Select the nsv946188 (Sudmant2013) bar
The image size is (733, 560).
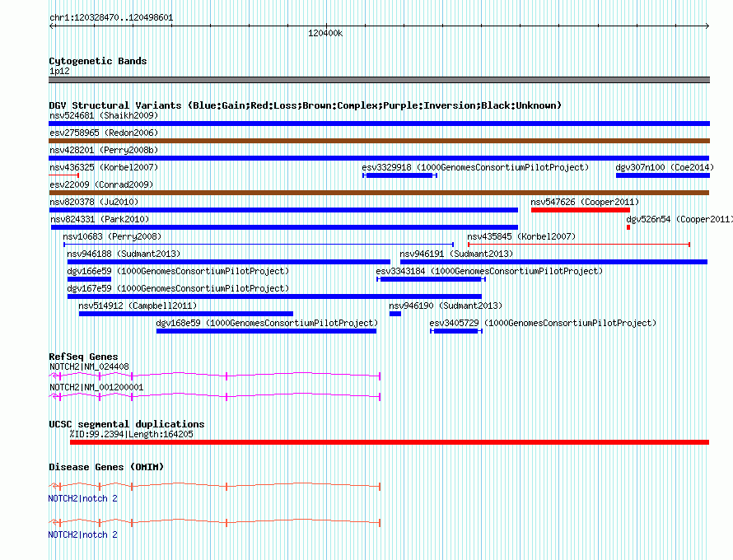point(229,262)
